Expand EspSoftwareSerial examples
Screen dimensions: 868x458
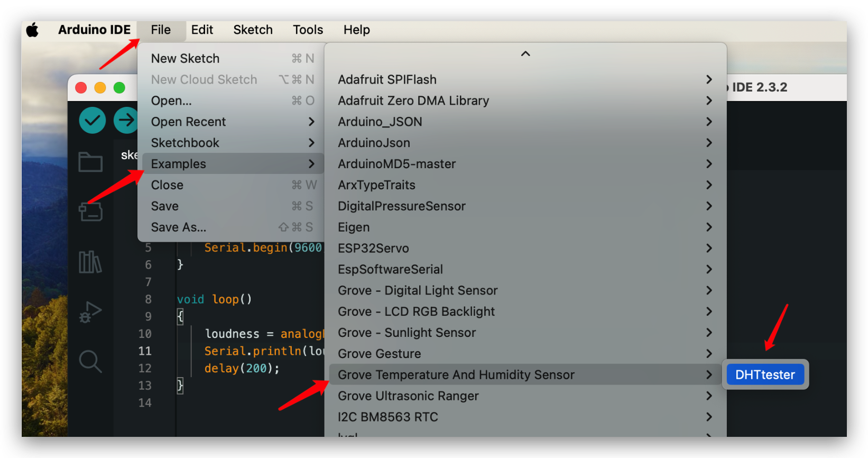525,269
